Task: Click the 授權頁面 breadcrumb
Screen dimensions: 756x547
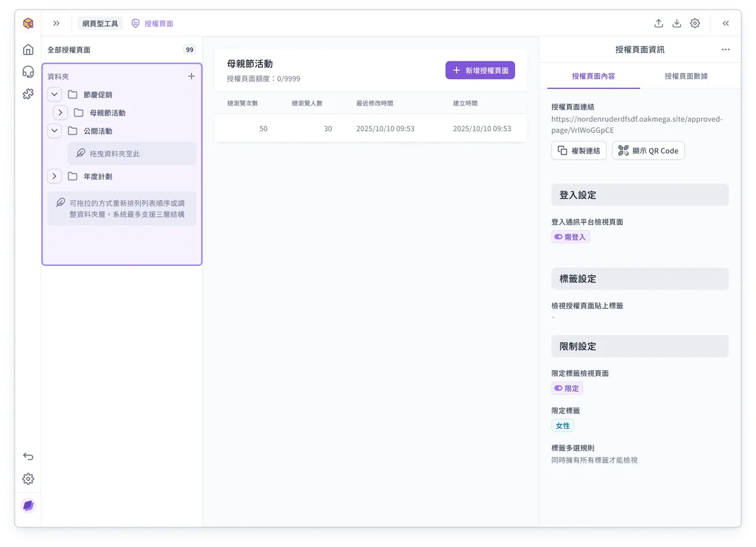Action: tap(152, 23)
